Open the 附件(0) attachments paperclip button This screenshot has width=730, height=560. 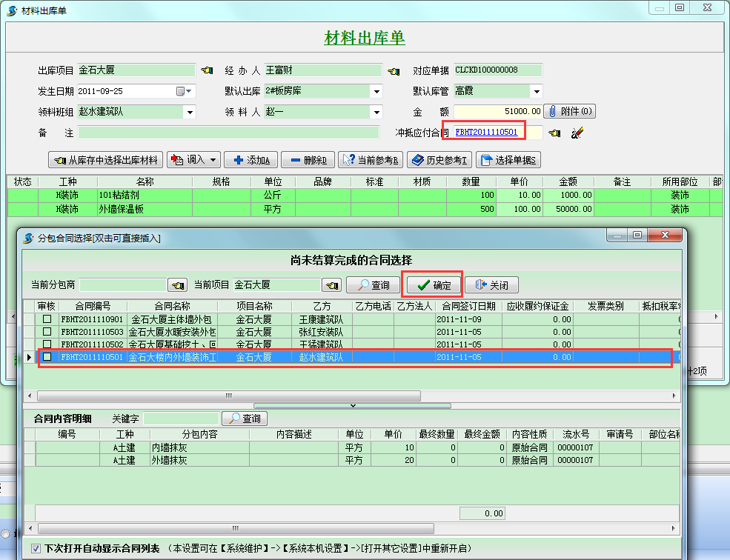(569, 111)
